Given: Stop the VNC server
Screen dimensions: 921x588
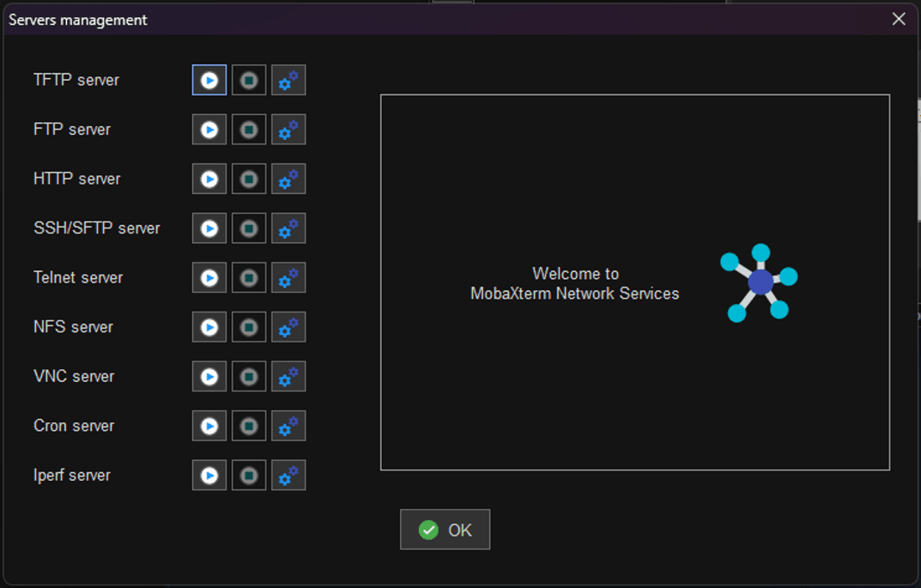Looking at the screenshot, I should [249, 377].
